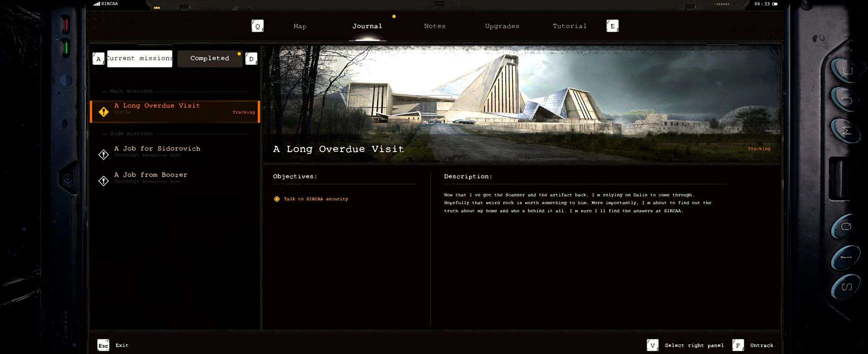Untrack the current mission
868x354 pixels.
tap(761, 345)
